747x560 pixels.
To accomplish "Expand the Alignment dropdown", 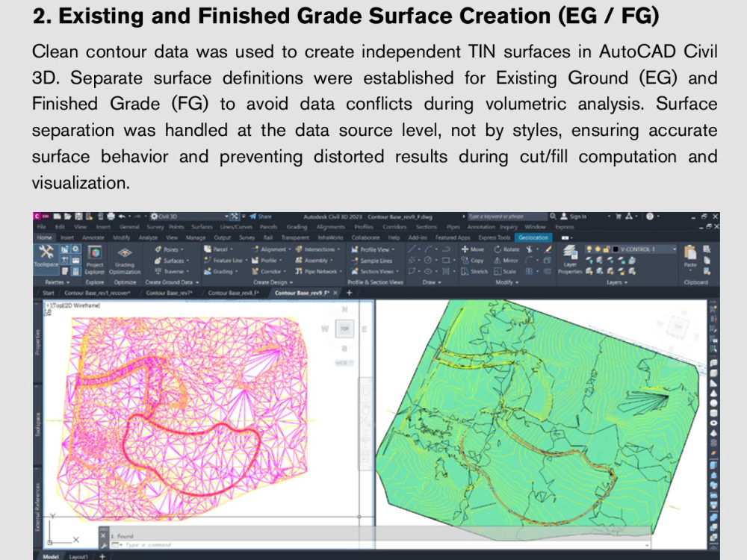I will [x=290, y=249].
